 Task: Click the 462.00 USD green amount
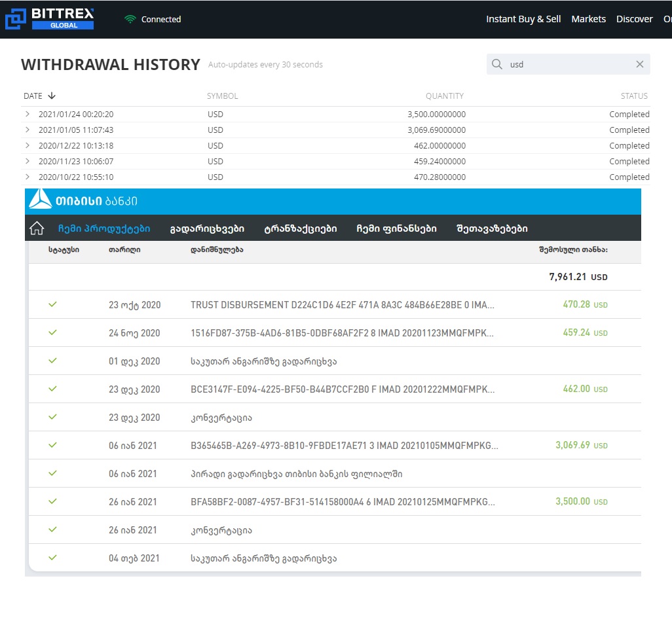tap(585, 389)
